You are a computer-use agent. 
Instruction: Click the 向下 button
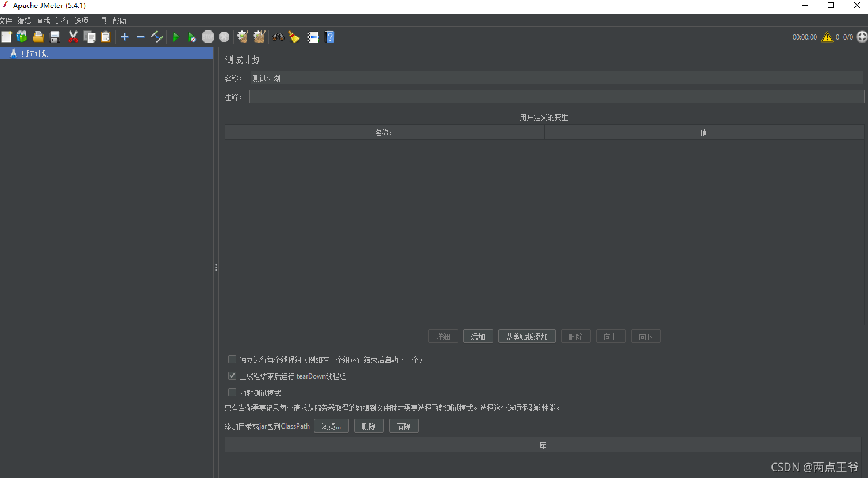[x=646, y=337]
